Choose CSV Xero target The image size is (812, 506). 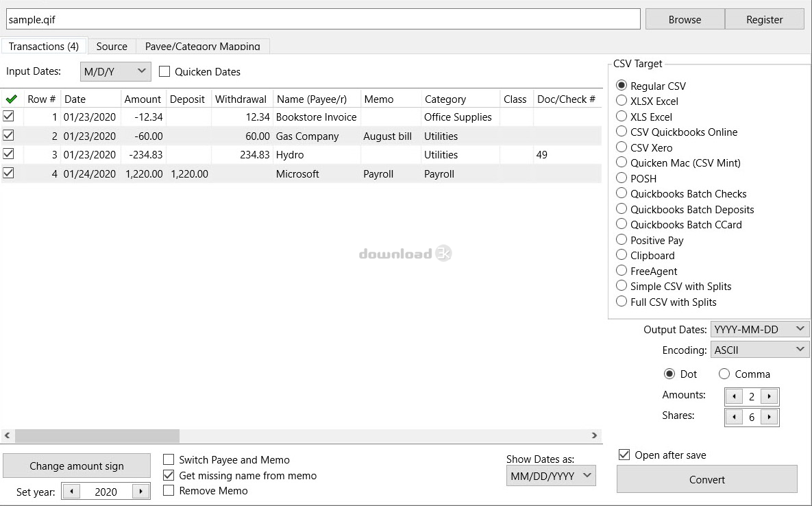coord(622,147)
